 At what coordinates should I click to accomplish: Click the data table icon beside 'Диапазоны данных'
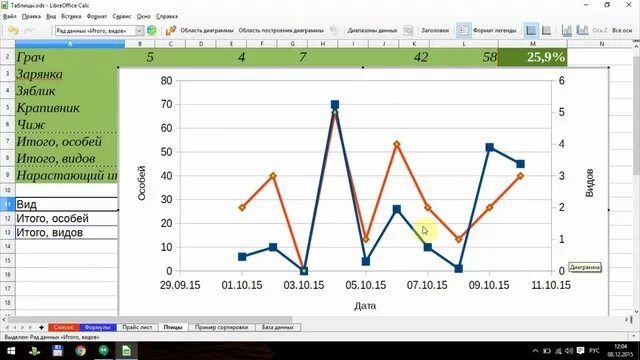point(408,30)
